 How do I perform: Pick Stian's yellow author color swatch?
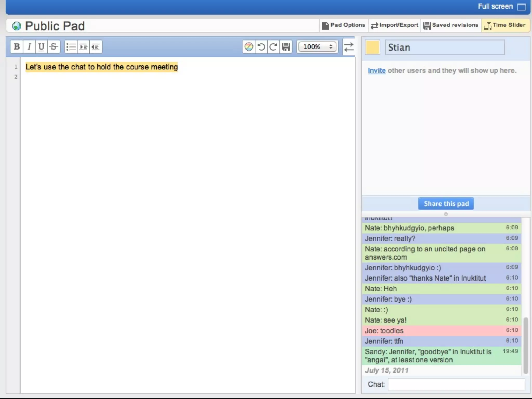point(372,47)
